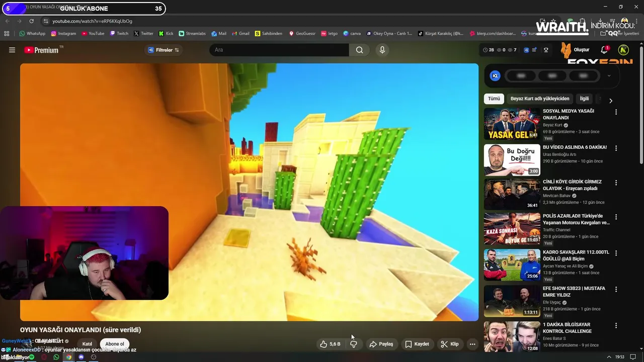Open KADRO SAVAŞLARI video thumbnail

click(512, 264)
